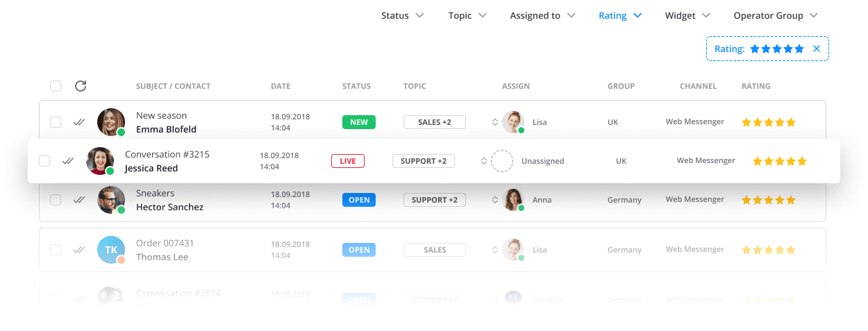Open the Rating filter dropdown
Screen dimensions: 868x331
click(620, 15)
